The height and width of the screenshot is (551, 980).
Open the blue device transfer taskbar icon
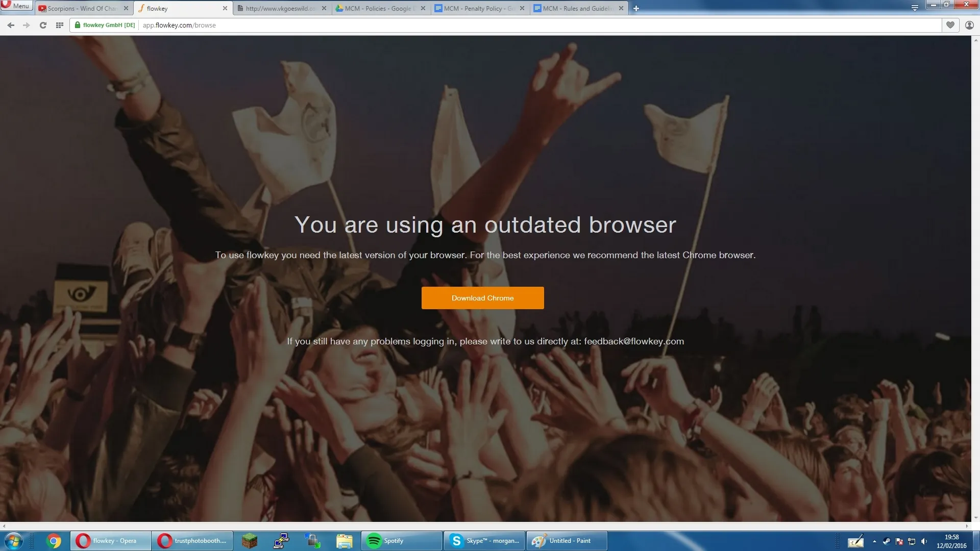(x=313, y=541)
